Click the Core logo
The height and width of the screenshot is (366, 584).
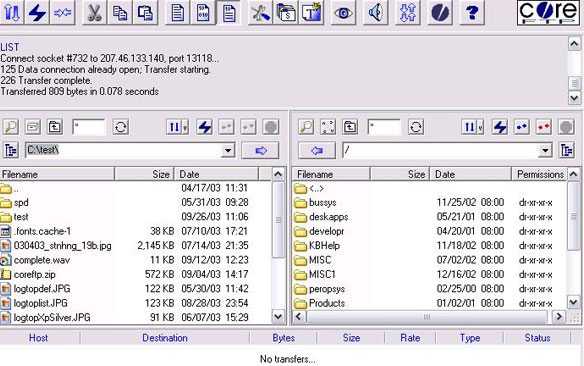pos(548,13)
